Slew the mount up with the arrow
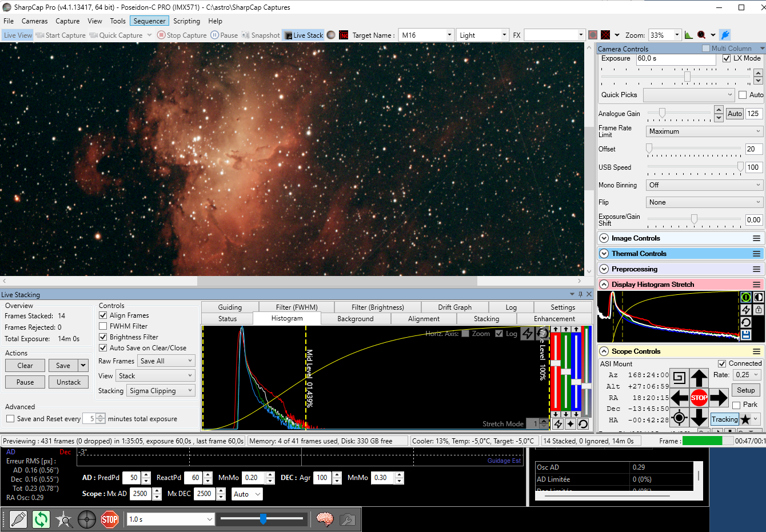The height and width of the screenshot is (532, 766). pyautogui.click(x=699, y=378)
